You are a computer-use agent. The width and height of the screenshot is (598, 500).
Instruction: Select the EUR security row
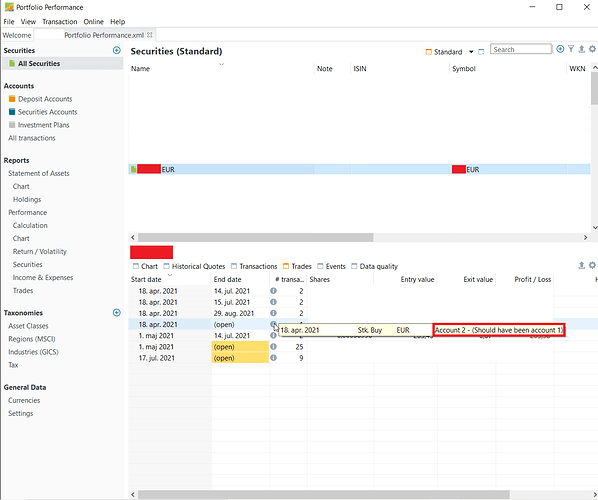click(359, 169)
